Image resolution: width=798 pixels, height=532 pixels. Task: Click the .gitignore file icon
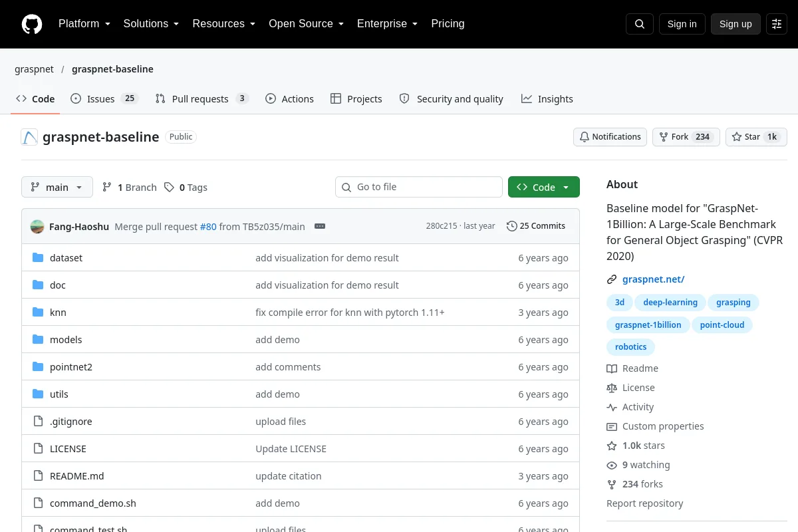[x=38, y=421]
